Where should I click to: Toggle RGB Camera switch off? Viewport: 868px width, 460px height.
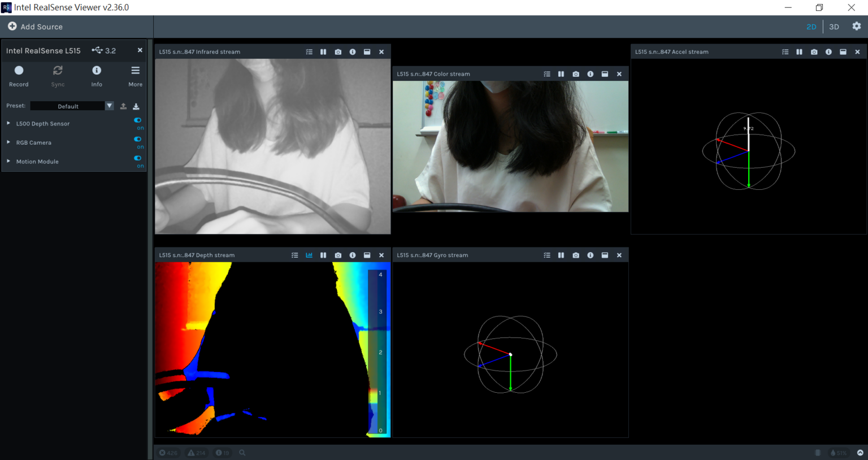click(x=138, y=139)
